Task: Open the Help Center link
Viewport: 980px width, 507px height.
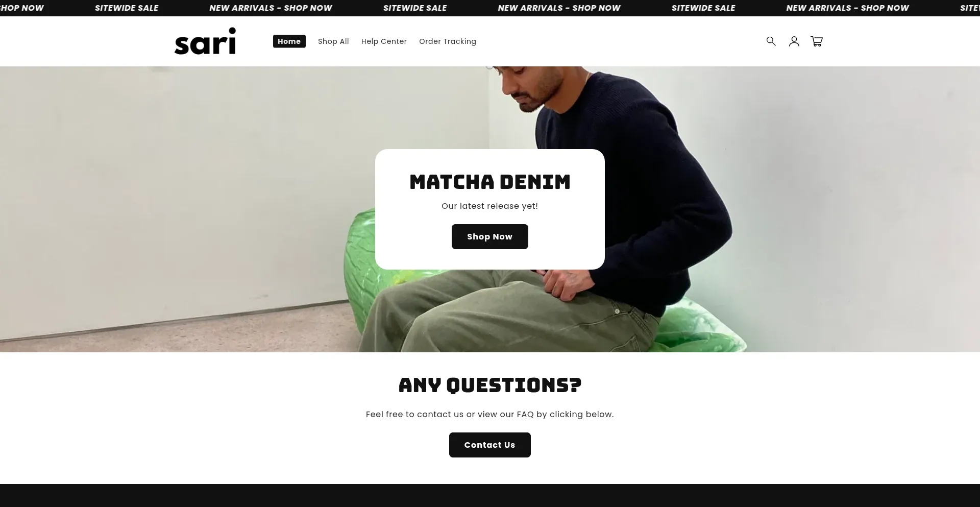Action: click(384, 41)
